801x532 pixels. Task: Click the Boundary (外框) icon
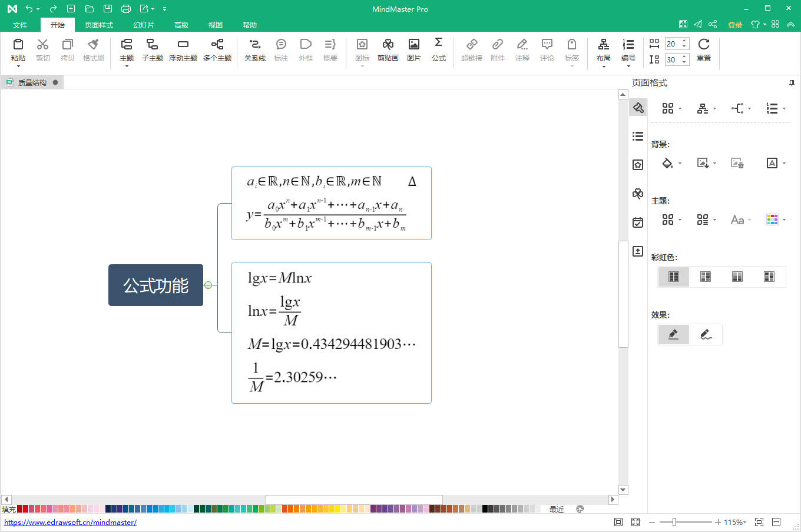[x=306, y=45]
